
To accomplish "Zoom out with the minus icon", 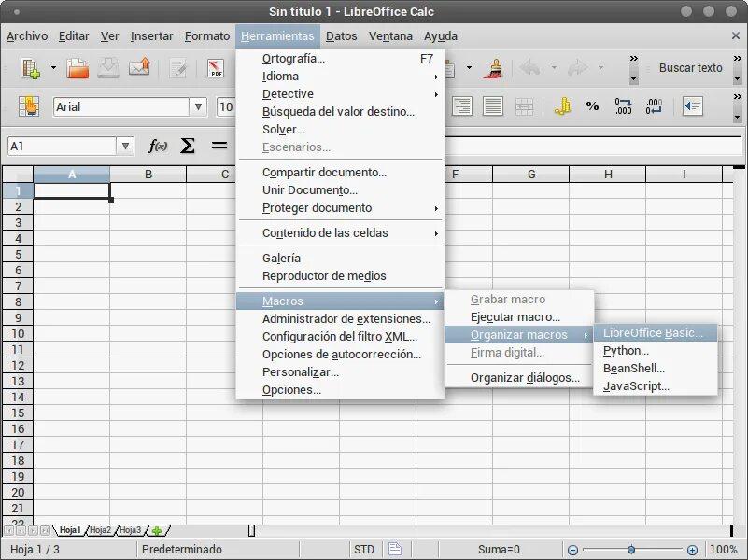I will [573, 550].
